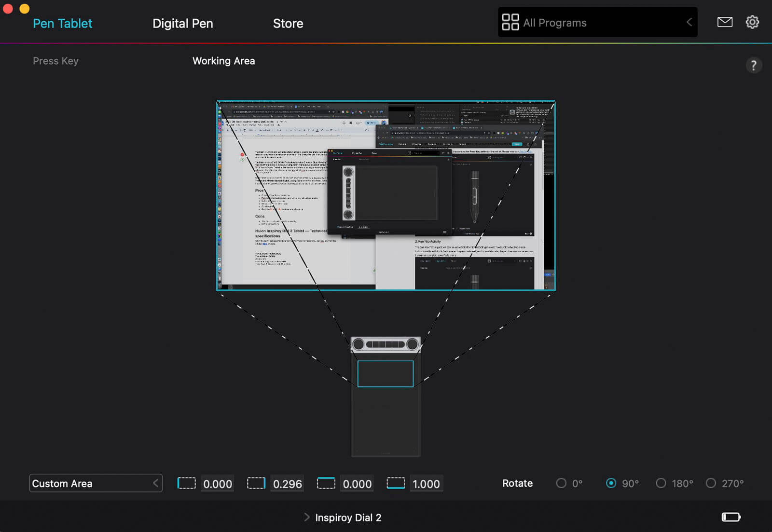The image size is (772, 532).
Task: Click the All Programs grid icon
Action: (510, 22)
